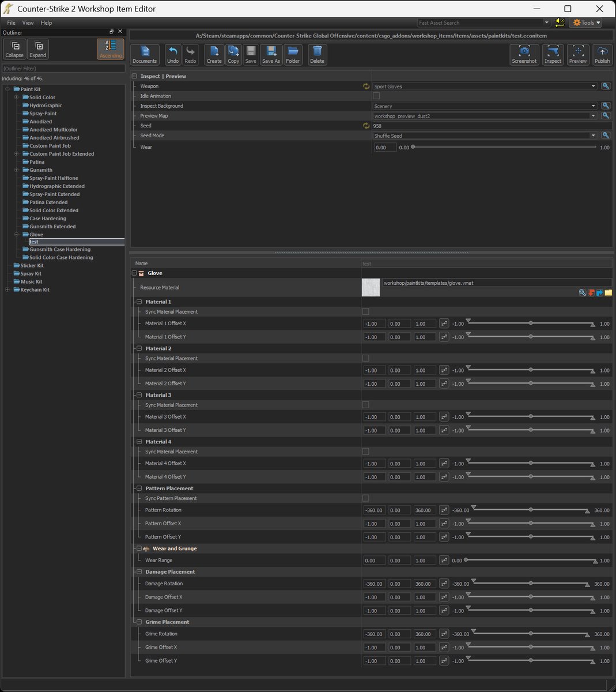
Task: Click the refresh arrows next to Weapon
Action: click(x=366, y=86)
